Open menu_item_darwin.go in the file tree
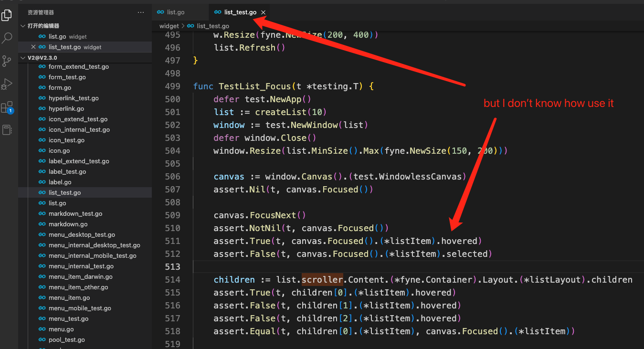Image resolution: width=644 pixels, height=349 pixels. pyautogui.click(x=85, y=277)
